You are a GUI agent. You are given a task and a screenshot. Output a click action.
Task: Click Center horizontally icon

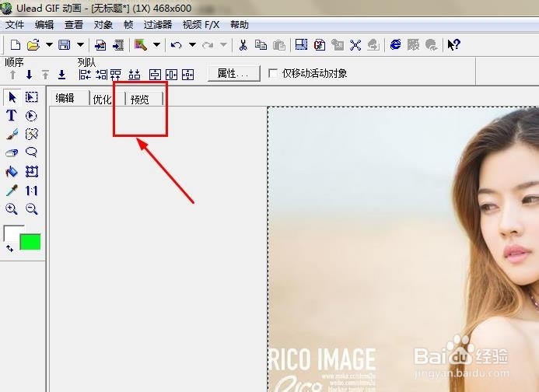[172, 75]
